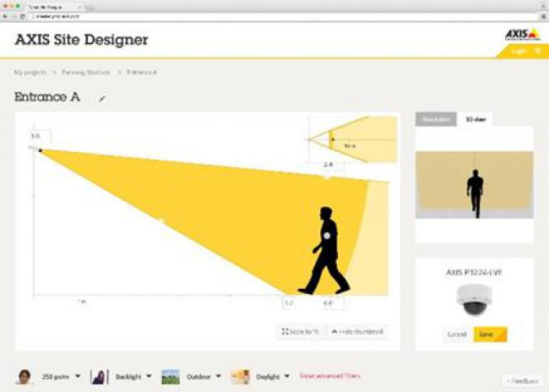Click the Backlight person thumbnail icon
549x392 pixels.
[99, 377]
